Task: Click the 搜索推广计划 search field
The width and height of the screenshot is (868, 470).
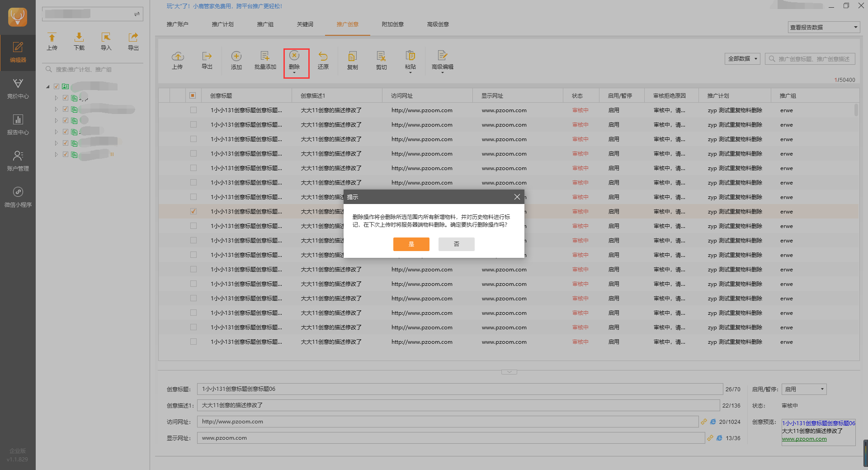Action: [93, 69]
